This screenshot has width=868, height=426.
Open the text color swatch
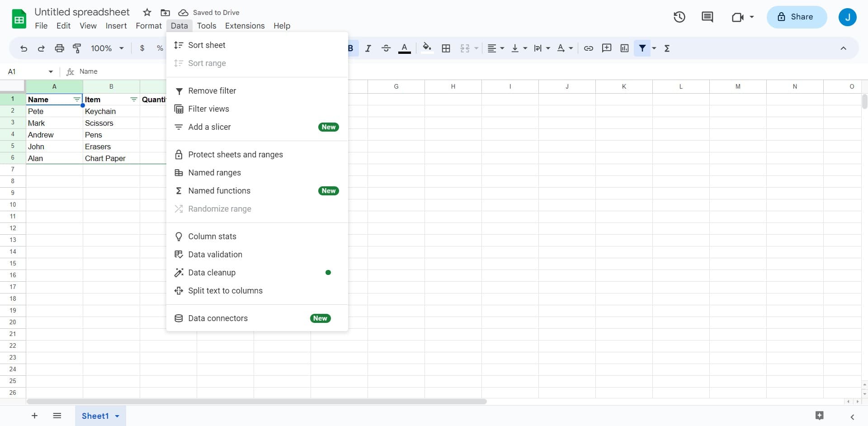pos(404,48)
